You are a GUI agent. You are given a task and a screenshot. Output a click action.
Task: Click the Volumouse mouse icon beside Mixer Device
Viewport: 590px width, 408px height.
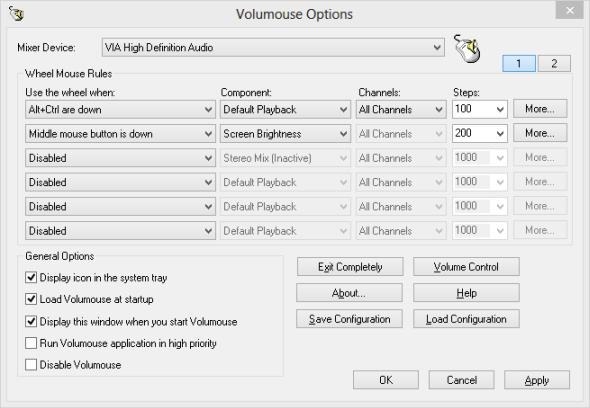tap(467, 49)
